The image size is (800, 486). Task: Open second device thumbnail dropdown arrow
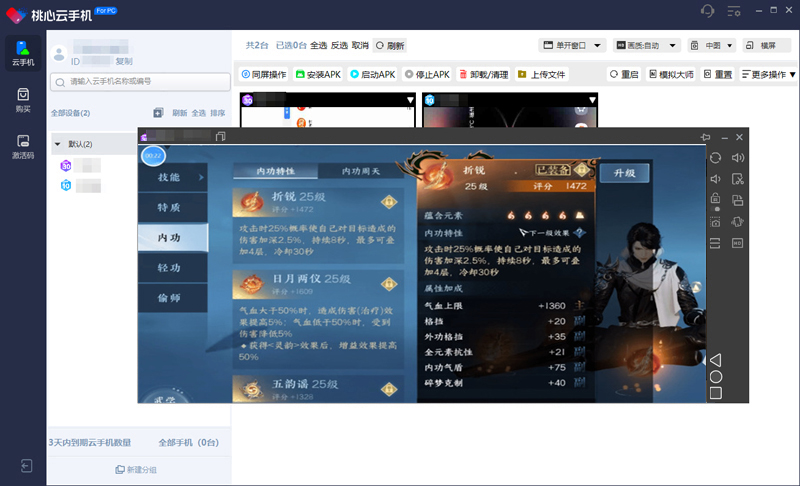[592, 100]
